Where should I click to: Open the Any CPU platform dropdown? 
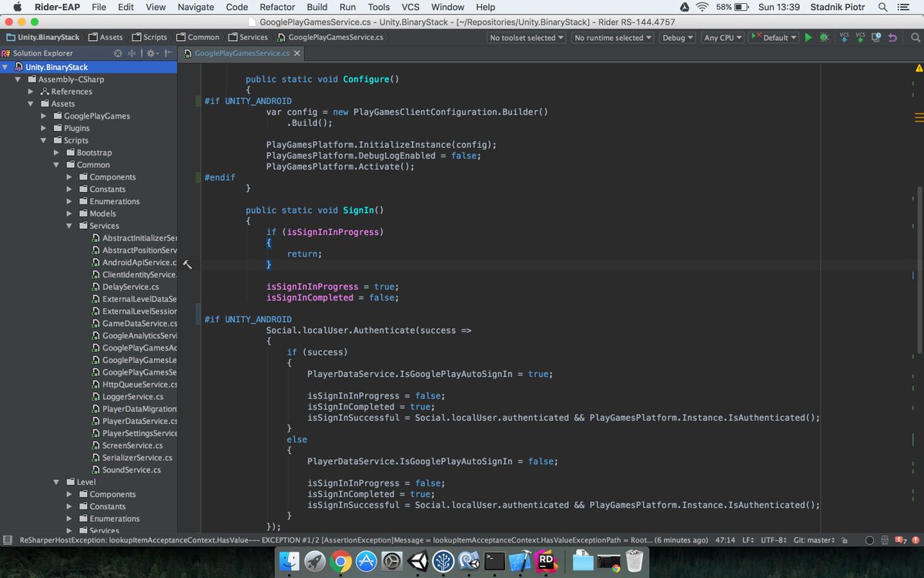tap(723, 37)
